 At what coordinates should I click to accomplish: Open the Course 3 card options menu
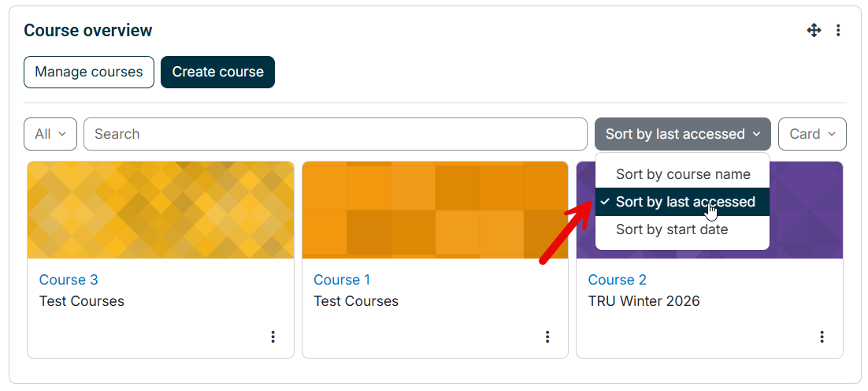(273, 337)
